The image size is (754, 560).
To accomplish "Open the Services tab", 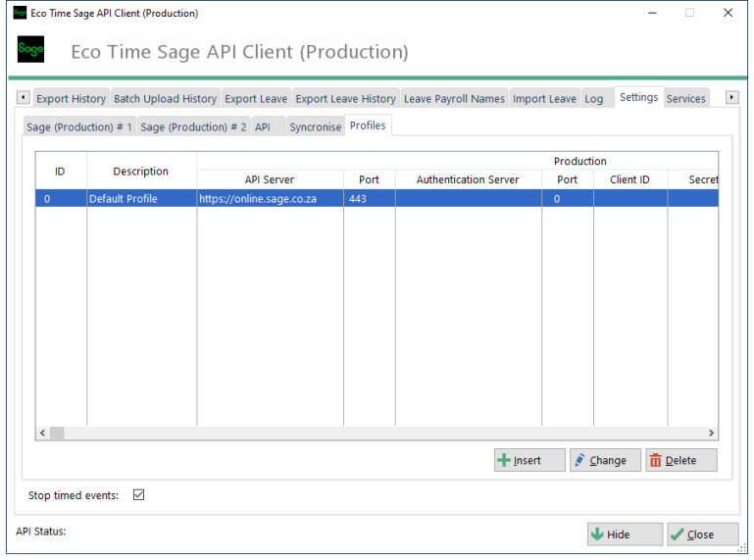I will [685, 99].
